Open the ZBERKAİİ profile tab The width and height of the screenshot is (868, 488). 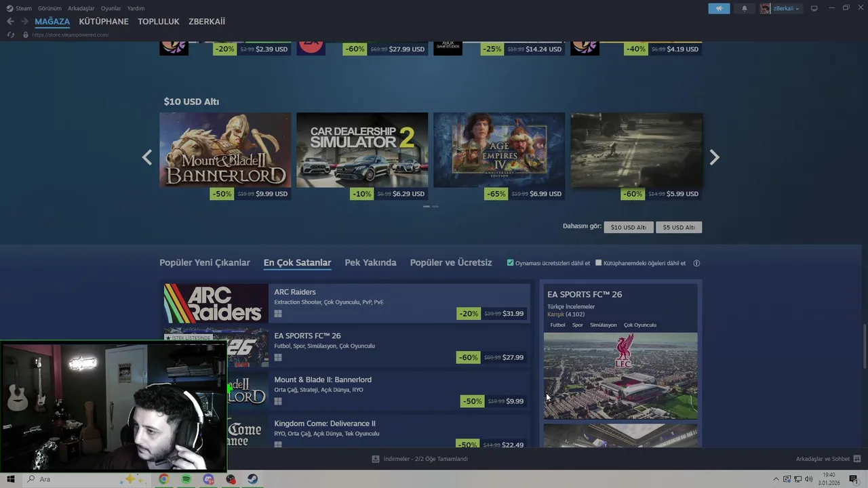(207, 22)
